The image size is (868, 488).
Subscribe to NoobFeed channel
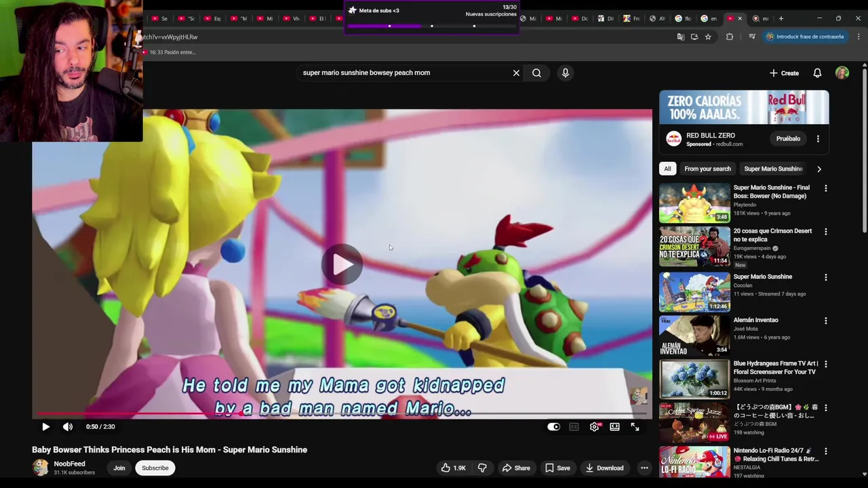[155, 468]
